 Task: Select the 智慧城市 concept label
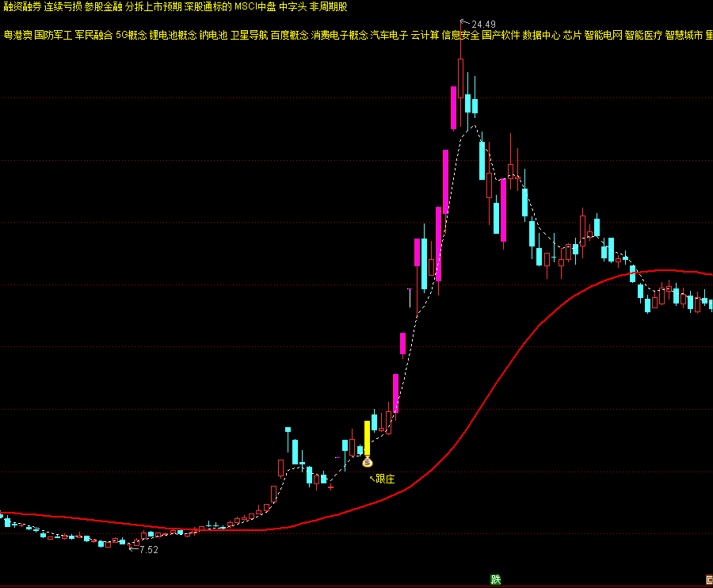coord(684,35)
